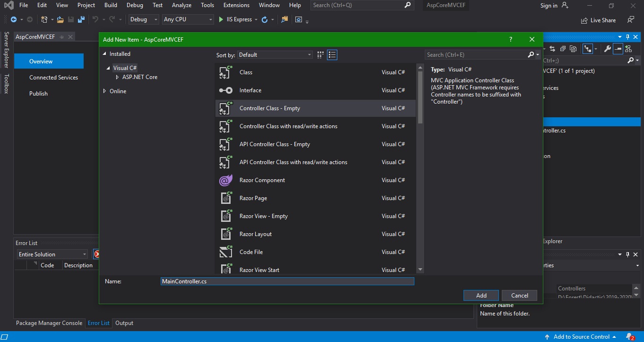Click the Name input field

[x=287, y=281]
